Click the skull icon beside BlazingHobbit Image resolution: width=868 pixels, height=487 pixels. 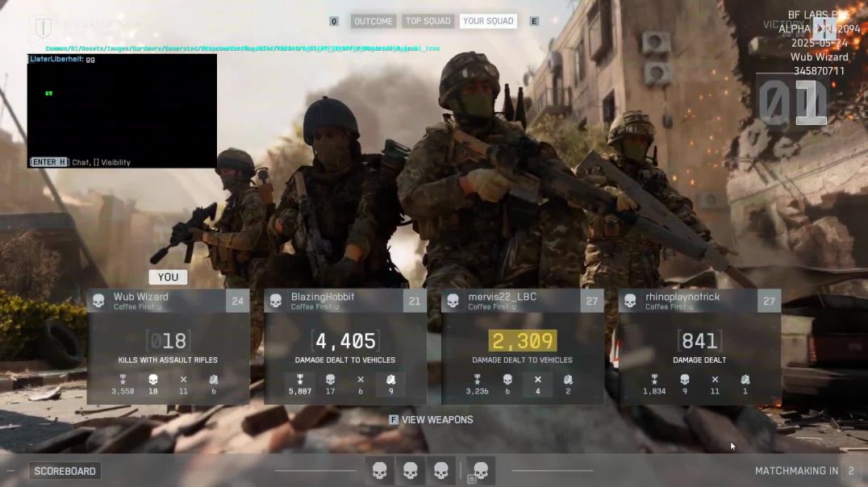(276, 301)
